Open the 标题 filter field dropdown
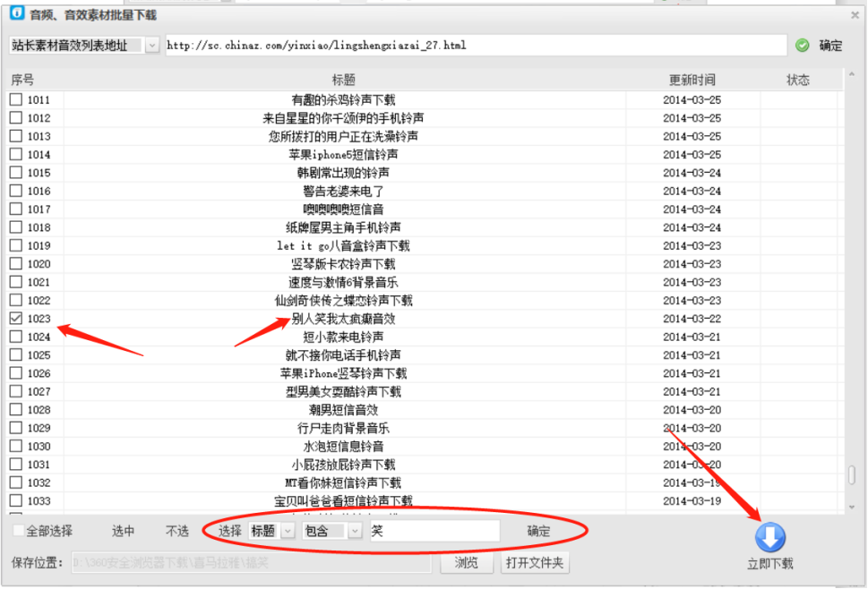868x589 pixels. [x=287, y=530]
